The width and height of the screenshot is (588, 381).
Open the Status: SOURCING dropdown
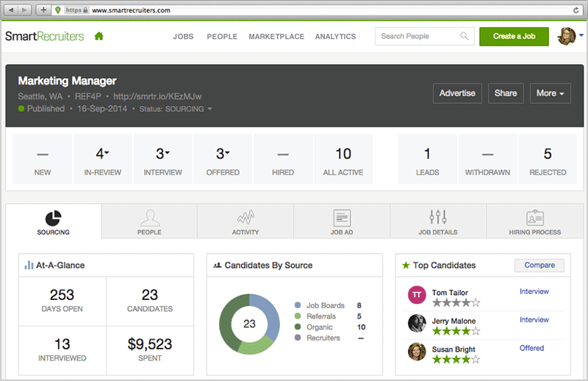click(x=176, y=109)
